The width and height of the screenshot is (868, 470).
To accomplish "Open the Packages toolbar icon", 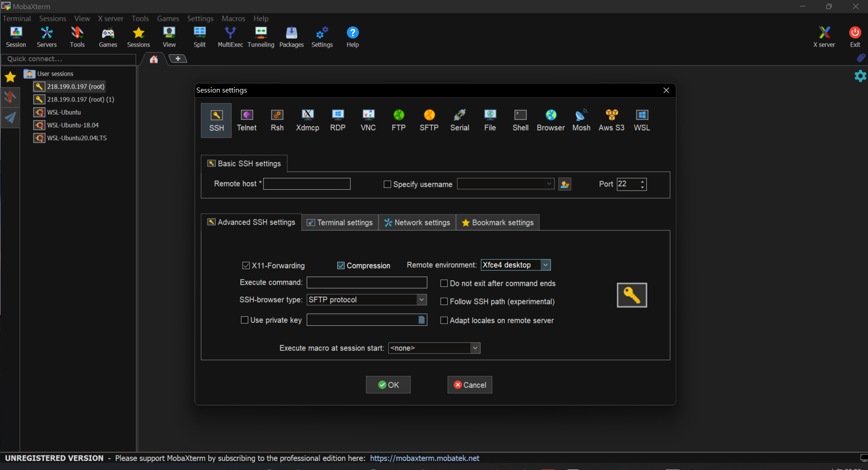I will 291,37.
